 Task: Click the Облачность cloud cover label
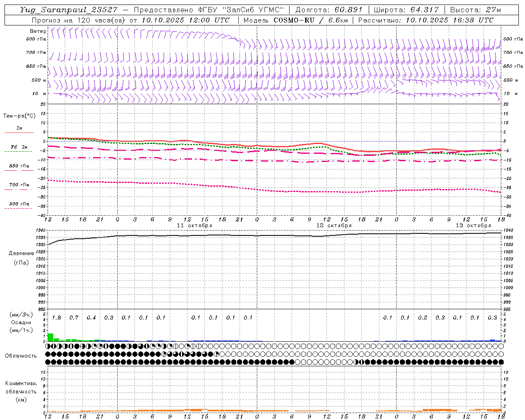21,356
